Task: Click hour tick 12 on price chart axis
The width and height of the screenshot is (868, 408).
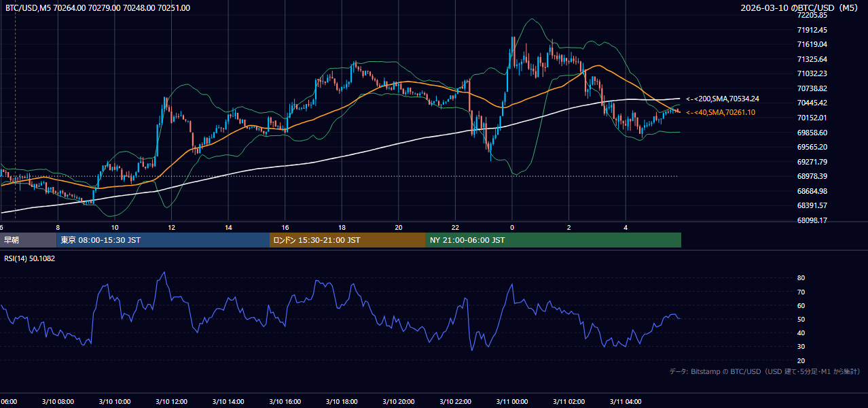Action: [x=171, y=227]
